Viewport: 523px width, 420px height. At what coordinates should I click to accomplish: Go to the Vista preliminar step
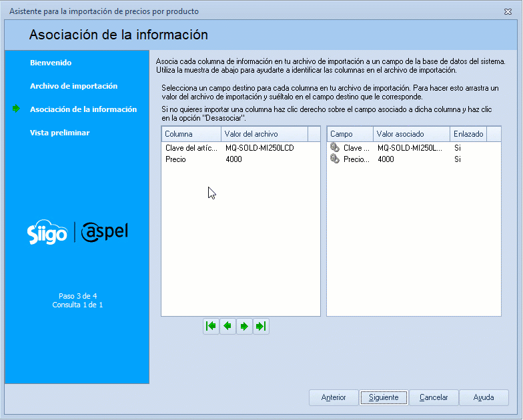pyautogui.click(x=59, y=133)
